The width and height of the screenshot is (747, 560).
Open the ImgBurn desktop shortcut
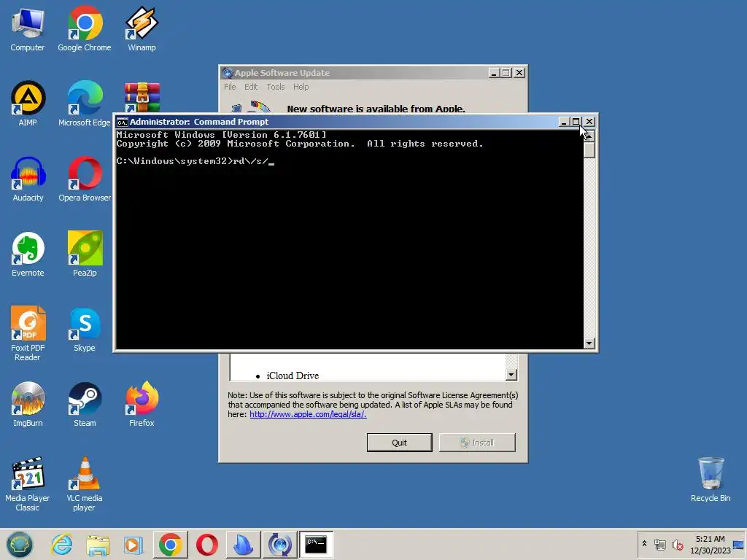(28, 404)
